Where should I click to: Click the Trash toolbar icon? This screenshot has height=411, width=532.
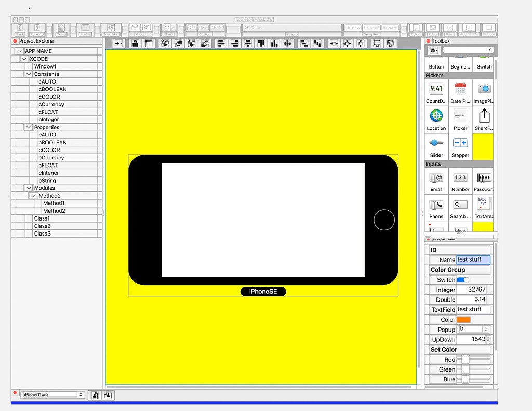click(61, 28)
